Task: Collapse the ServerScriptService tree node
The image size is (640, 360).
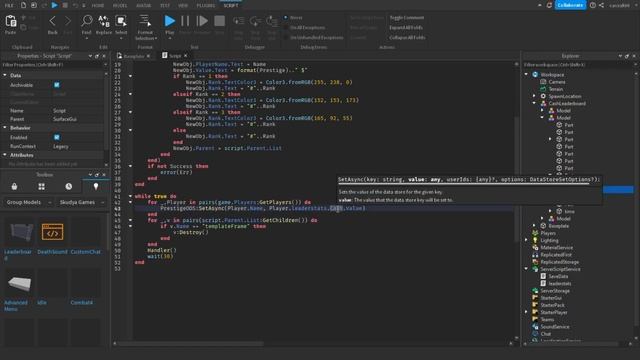Action: click(x=526, y=269)
